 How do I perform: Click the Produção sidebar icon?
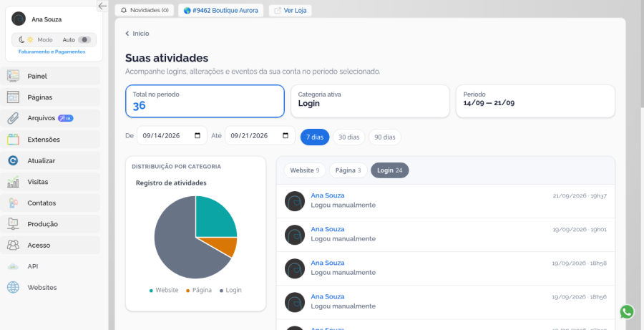pyautogui.click(x=13, y=224)
